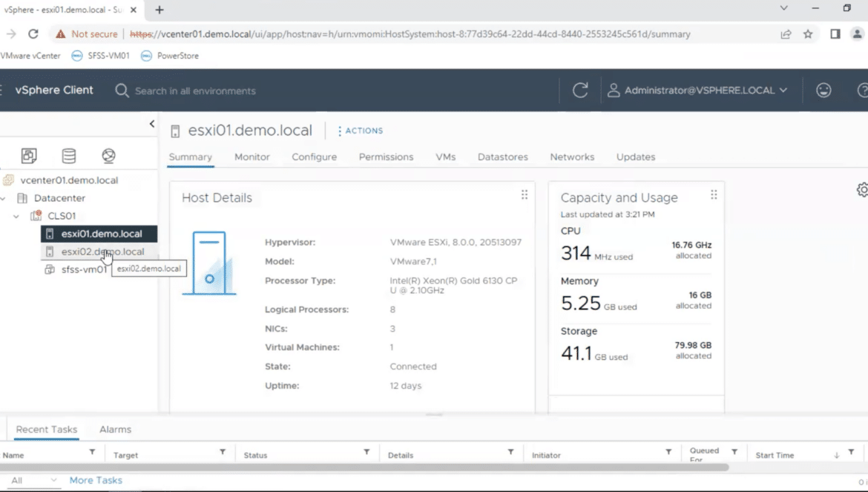Open the VMware vCenter bookmark
868x492 pixels.
(30, 56)
